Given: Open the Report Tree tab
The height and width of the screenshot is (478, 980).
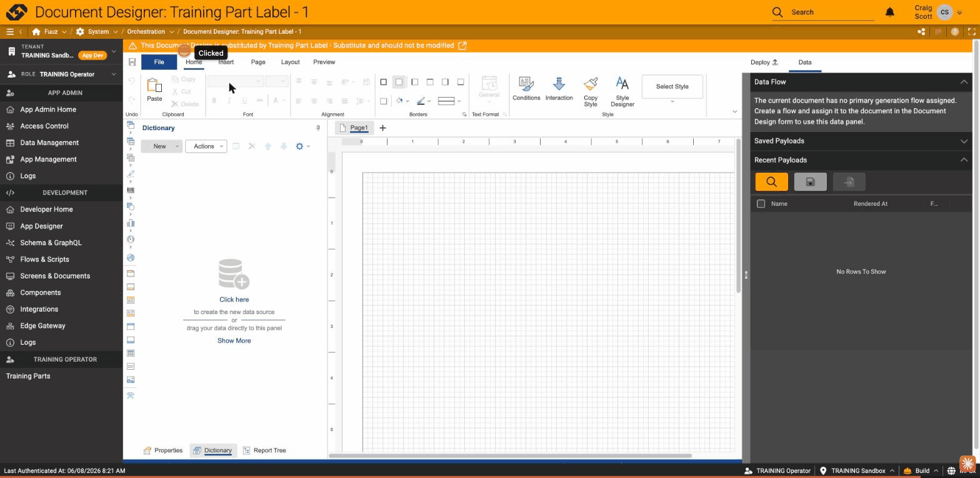Looking at the screenshot, I should point(264,450).
